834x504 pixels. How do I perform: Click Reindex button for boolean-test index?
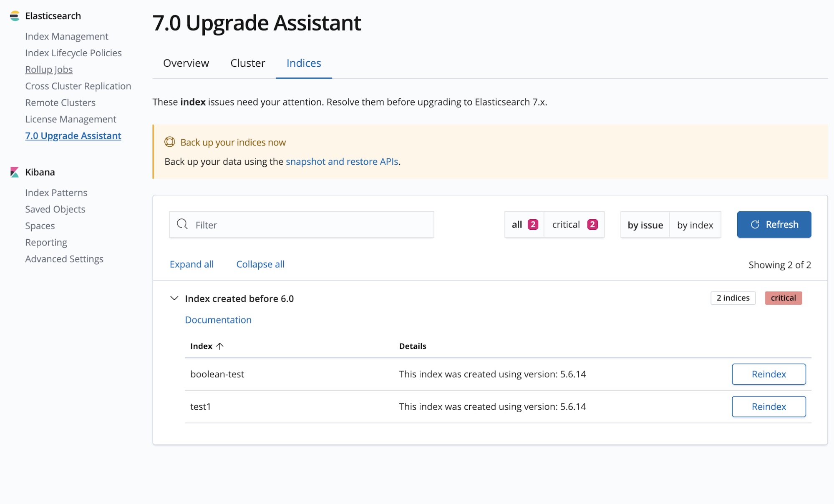click(769, 374)
